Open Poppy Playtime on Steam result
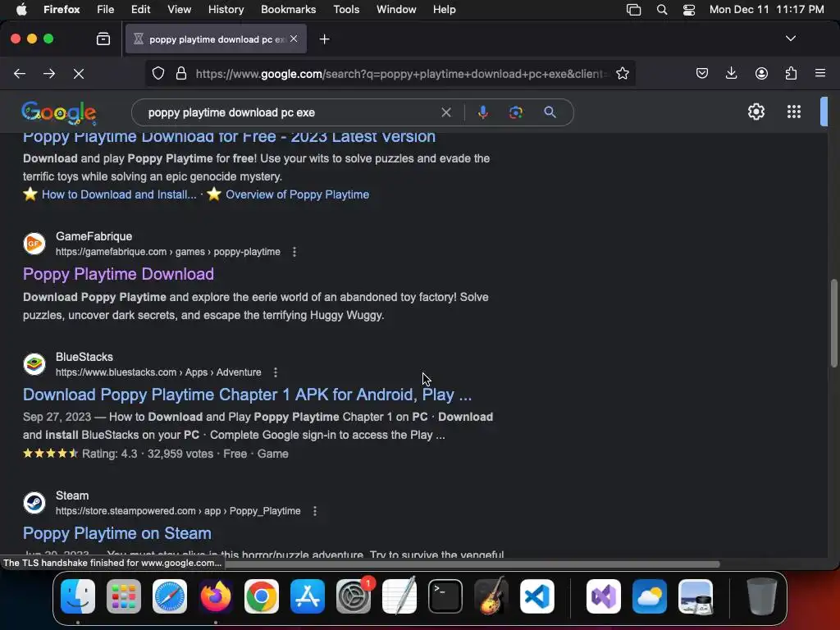The image size is (840, 630). coord(116,533)
